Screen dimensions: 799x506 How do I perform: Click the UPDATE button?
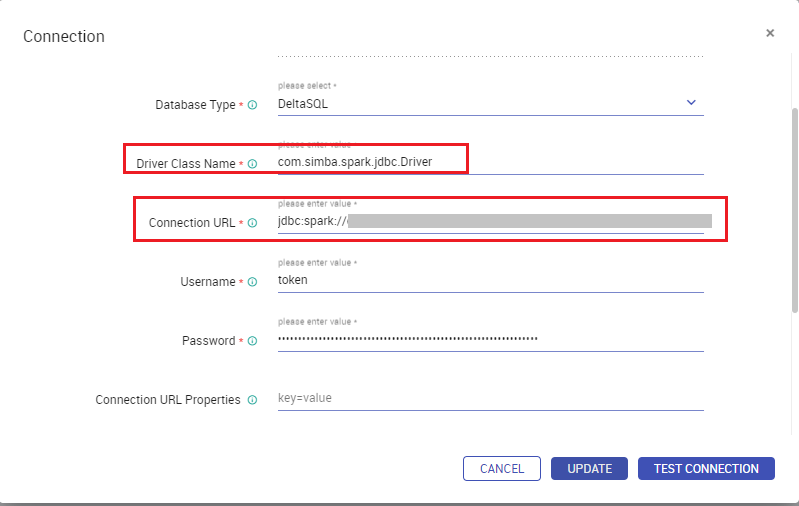click(x=590, y=468)
